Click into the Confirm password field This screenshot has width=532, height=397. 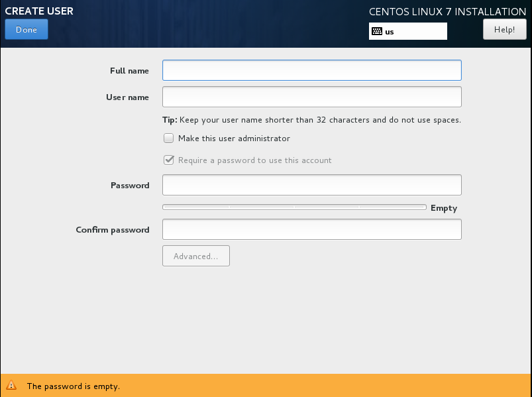point(312,229)
